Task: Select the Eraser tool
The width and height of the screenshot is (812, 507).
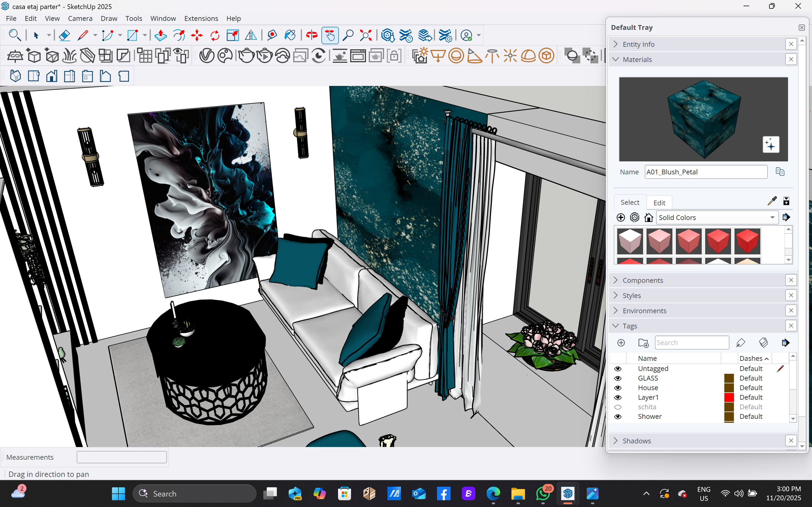Action: coord(64,35)
